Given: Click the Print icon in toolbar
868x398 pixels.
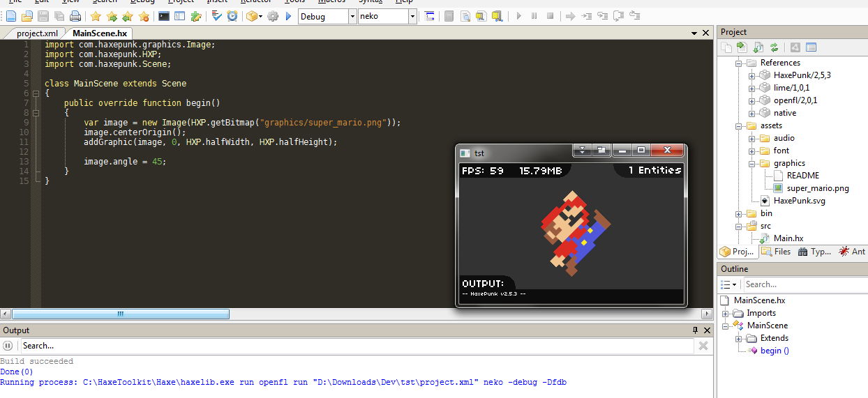Looking at the screenshot, I should tap(75, 16).
